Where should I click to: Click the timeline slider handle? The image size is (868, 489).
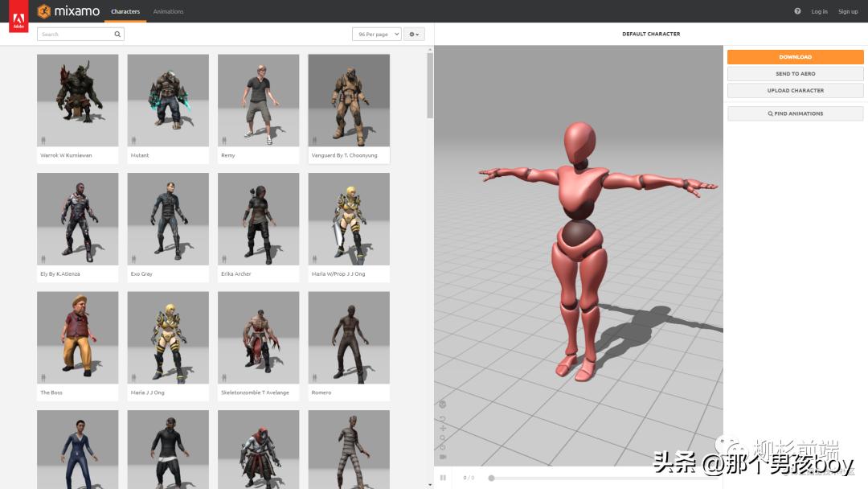[x=491, y=477]
